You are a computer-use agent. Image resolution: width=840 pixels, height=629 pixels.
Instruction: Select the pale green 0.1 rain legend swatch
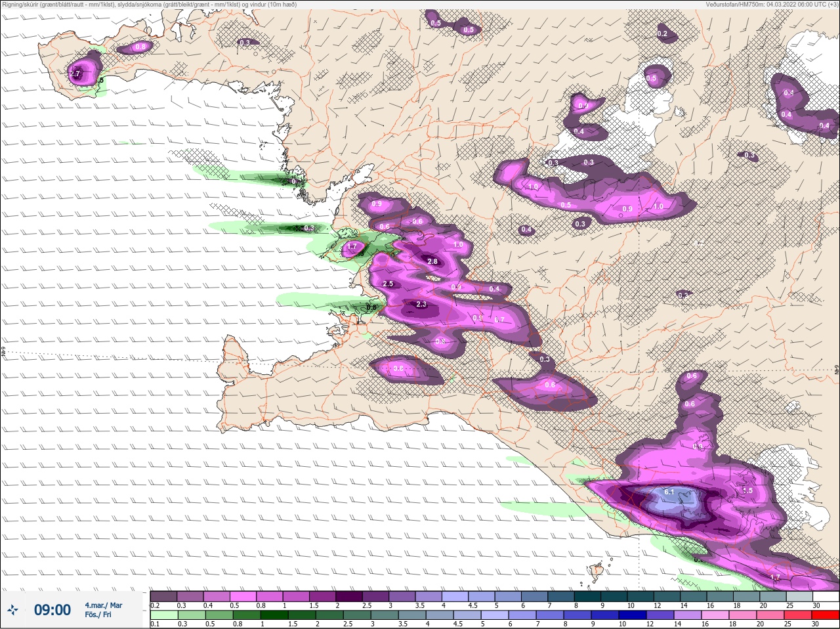[163, 615]
